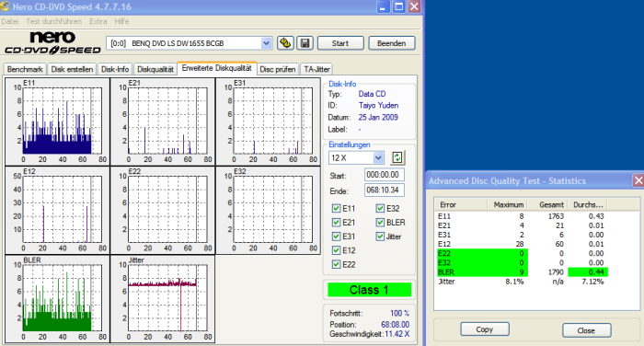Open the Extra menu

[x=98, y=21]
